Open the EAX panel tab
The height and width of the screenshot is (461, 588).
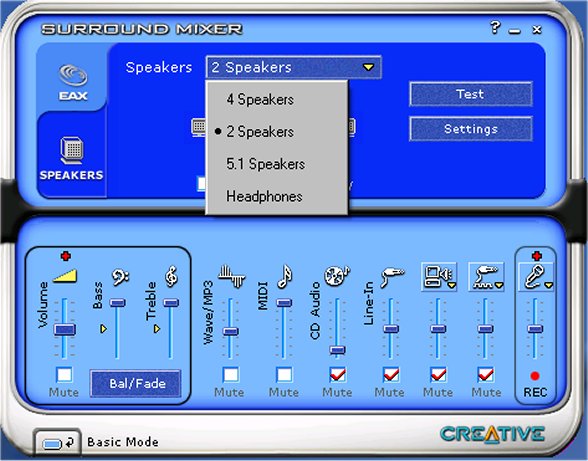pyautogui.click(x=73, y=82)
